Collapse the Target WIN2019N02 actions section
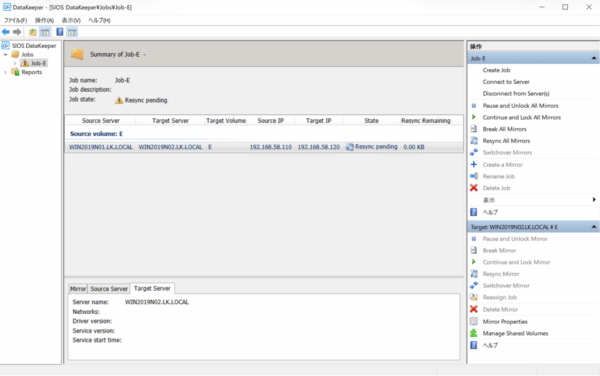This screenshot has width=600, height=376. coord(593,227)
